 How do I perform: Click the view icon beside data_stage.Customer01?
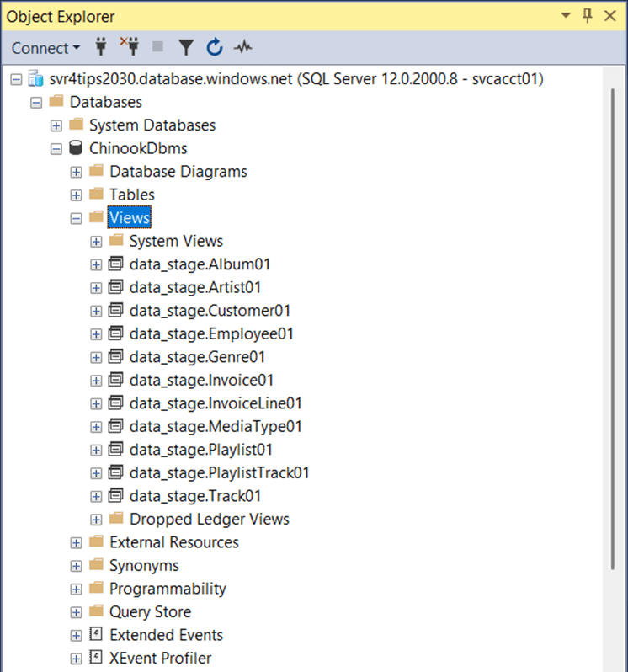115,309
